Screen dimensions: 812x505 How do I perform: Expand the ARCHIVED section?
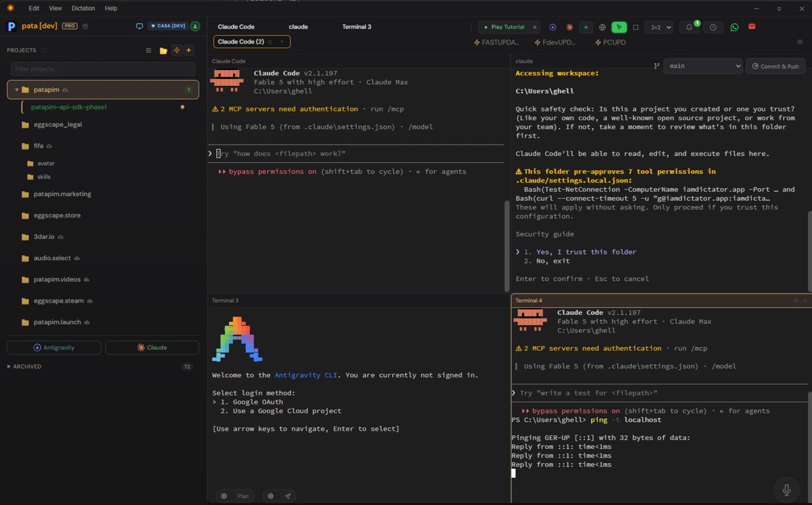(x=24, y=366)
